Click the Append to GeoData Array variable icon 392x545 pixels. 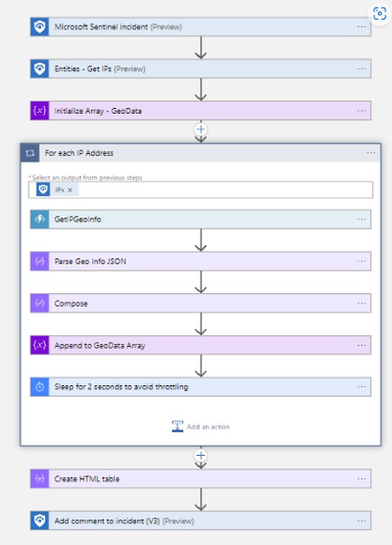39,345
